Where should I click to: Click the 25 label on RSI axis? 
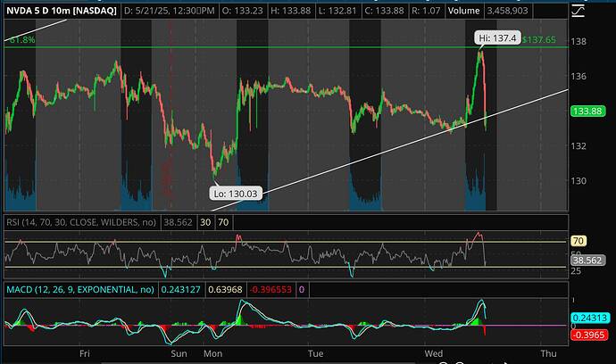coord(576,271)
